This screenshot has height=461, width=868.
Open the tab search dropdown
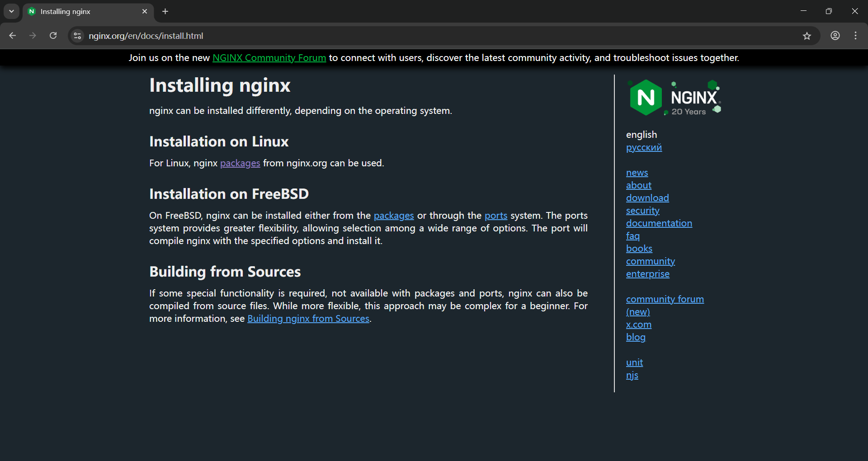point(11,11)
